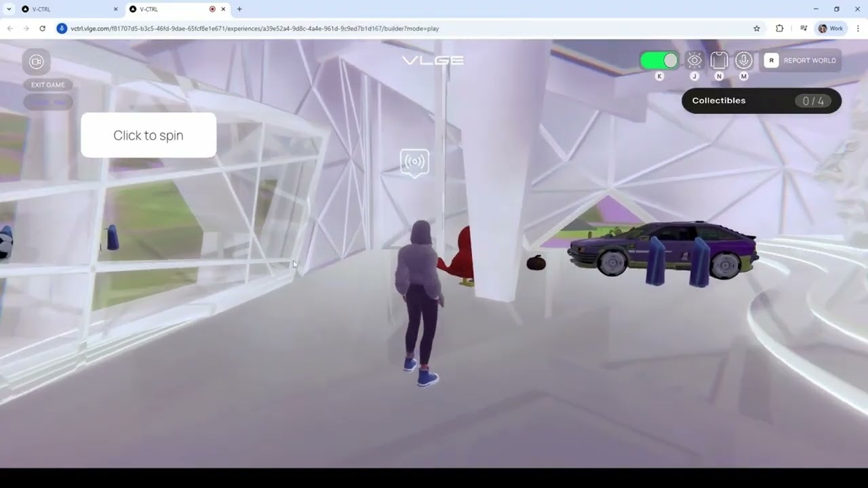Viewport: 868px width, 488px height.
Task: Click the audio hotspot icon near the pillar
Action: pos(414,162)
